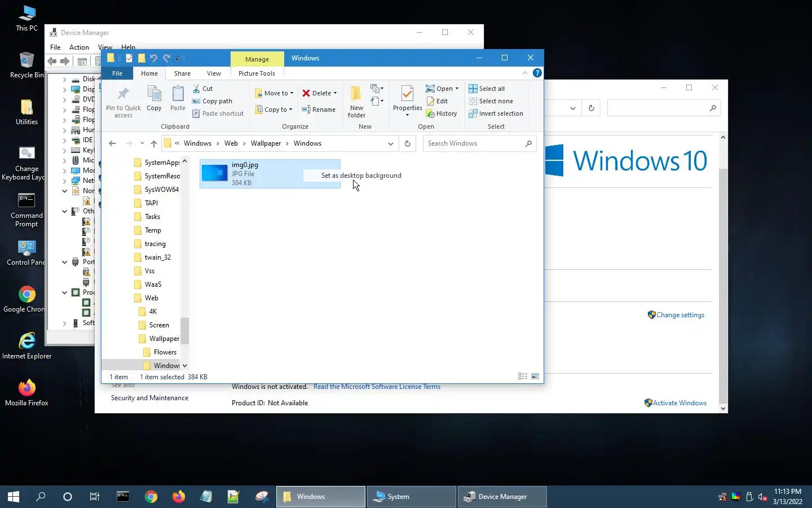The width and height of the screenshot is (812, 508).
Task: Expand the Open button dropdown arrow
Action: click(x=457, y=89)
